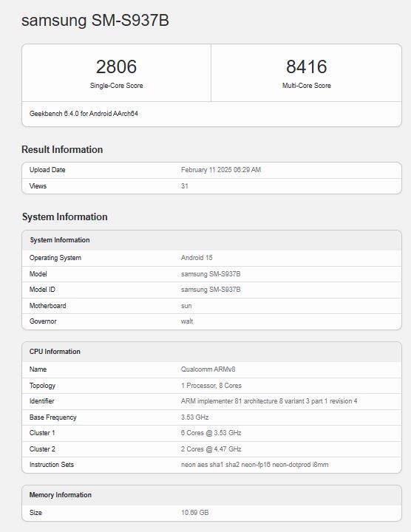This screenshot has height=532, width=411.
Task: Select the memory size 10.69 GB
Action: click(195, 512)
